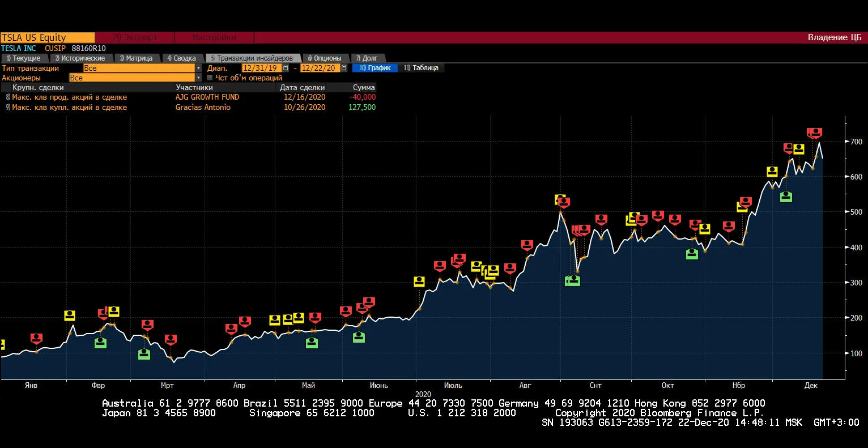Click the first yellow marker in July
The width and height of the screenshot is (868, 448).
[419, 281]
